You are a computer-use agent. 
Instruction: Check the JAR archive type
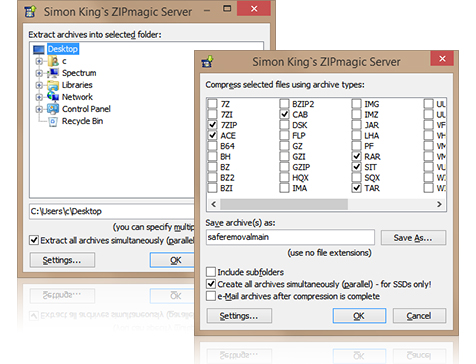357,125
